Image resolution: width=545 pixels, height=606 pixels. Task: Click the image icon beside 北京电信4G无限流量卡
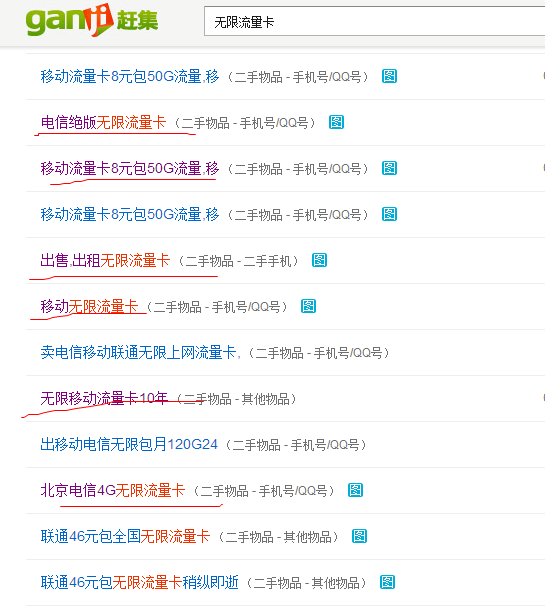pyautogui.click(x=355, y=490)
